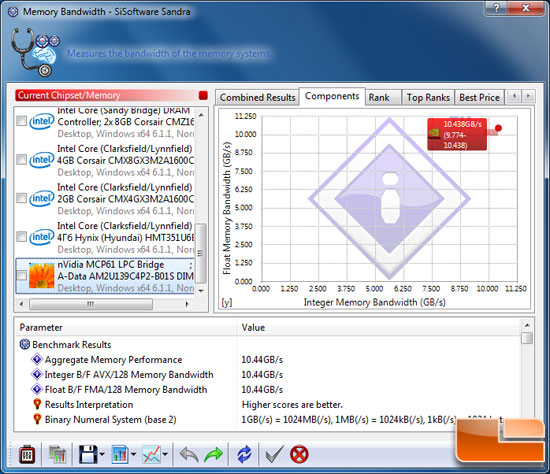This screenshot has height=474, width=550.
Task: Click the blue refresh arrows icon
Action: click(244, 454)
